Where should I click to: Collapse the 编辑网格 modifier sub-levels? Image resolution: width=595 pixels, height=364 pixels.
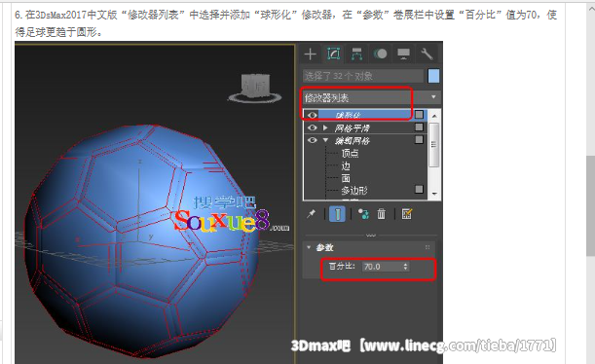tap(325, 140)
